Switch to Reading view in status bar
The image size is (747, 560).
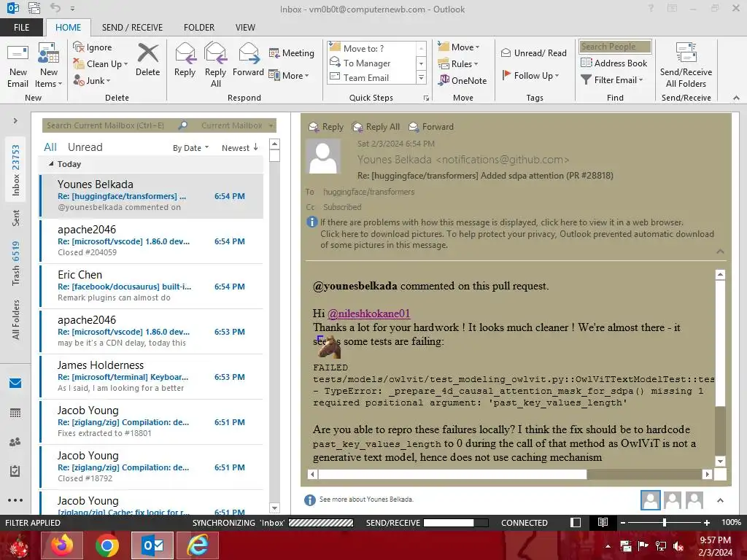pos(603,522)
